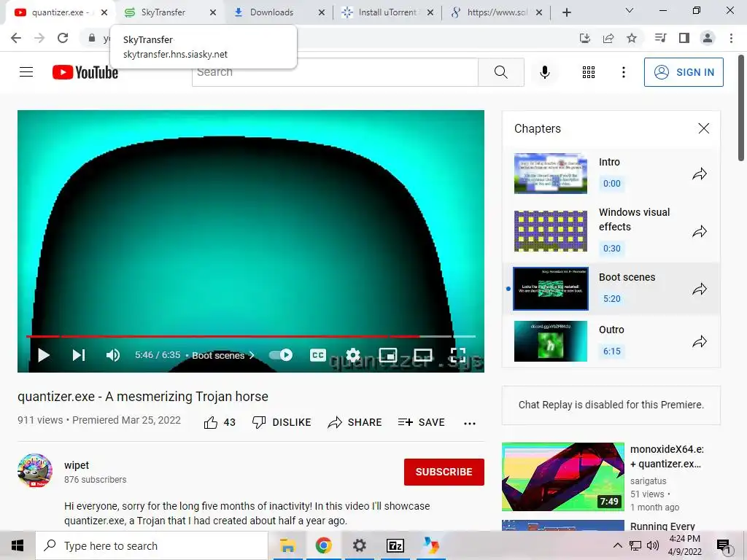Click the taskbar search box
The image size is (747, 560).
point(152,545)
